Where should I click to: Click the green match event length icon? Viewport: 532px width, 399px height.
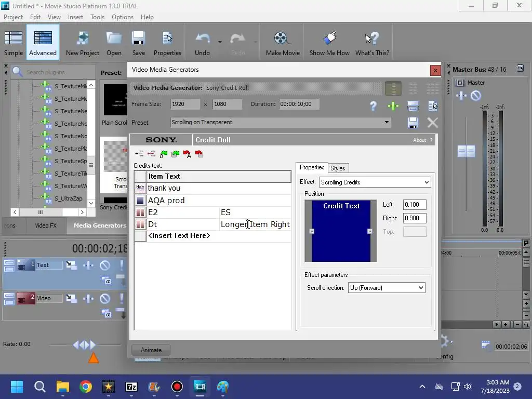tap(393, 106)
